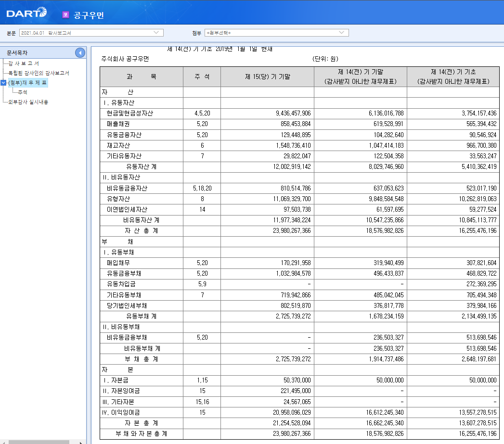Click value 170,291,958
Viewport: 504px width, 444px height.
(x=296, y=263)
